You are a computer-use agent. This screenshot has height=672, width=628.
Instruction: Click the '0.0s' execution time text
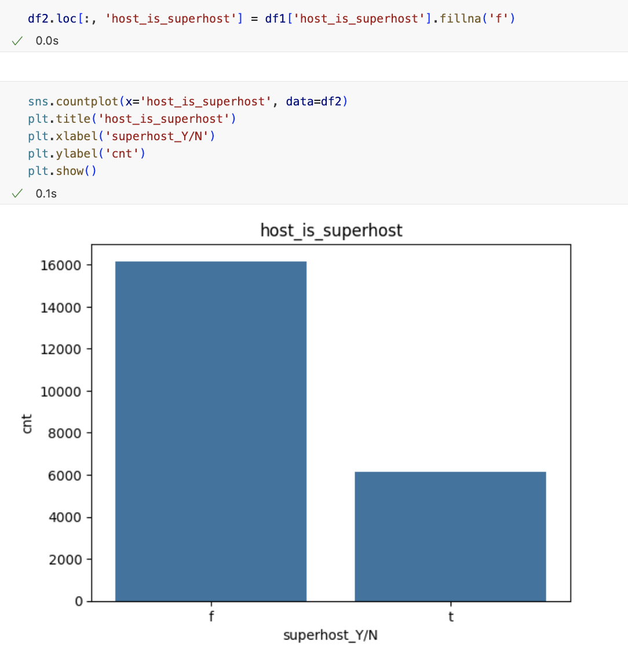47,41
